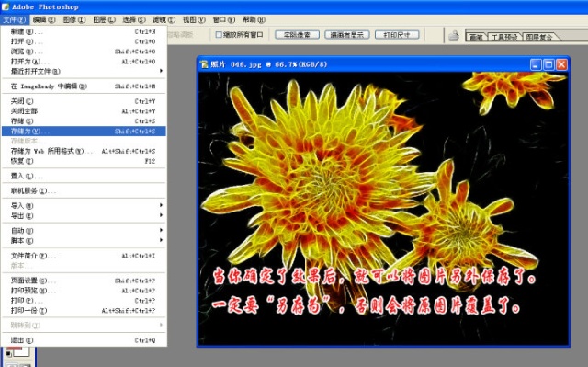Choose 打开为 from the File menu
588x367 pixels.
coord(84,61)
